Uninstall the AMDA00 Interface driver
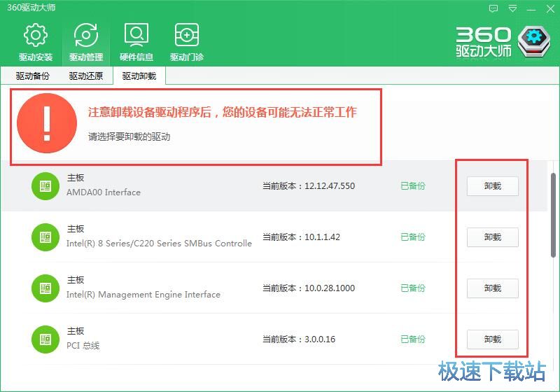 [x=493, y=186]
